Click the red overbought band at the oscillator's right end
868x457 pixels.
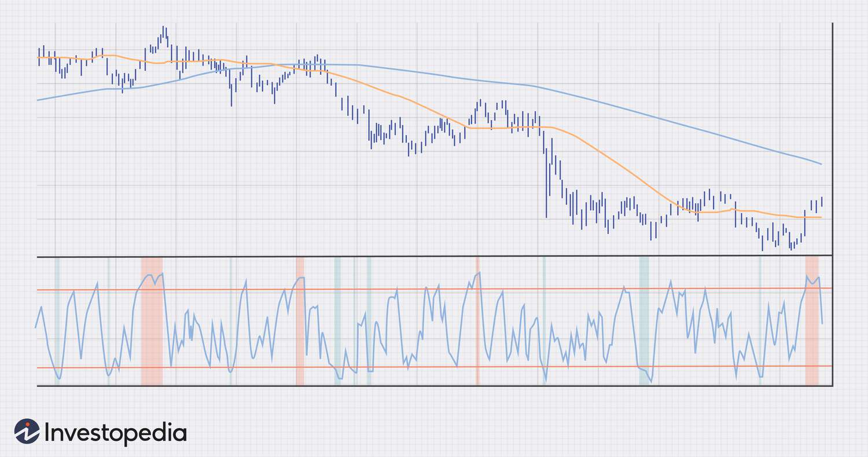(x=812, y=321)
